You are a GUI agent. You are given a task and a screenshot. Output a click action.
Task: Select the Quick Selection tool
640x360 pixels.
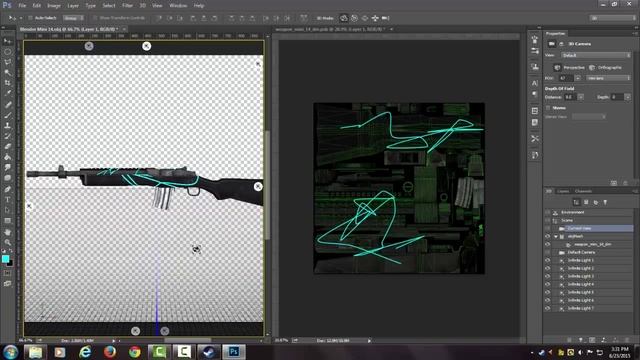coord(7,72)
